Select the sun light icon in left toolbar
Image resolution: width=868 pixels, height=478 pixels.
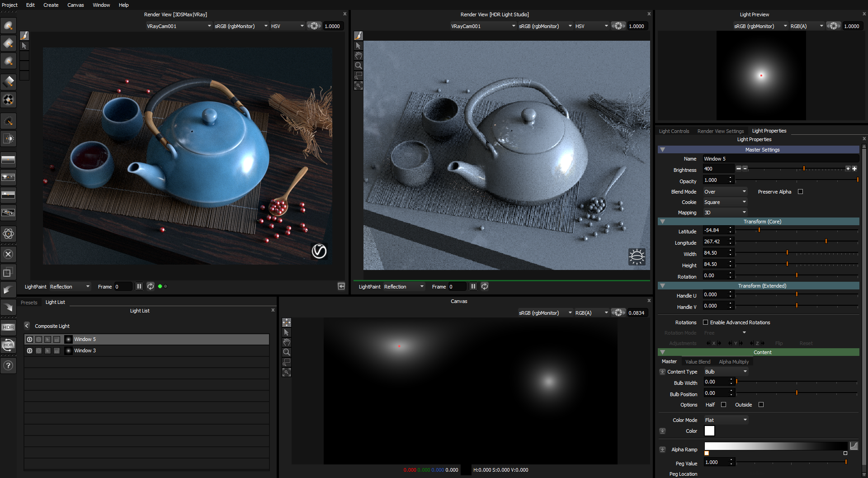point(8,139)
